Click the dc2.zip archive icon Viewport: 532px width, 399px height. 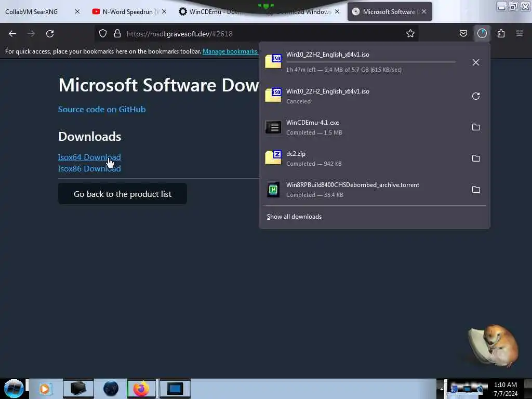(x=273, y=158)
